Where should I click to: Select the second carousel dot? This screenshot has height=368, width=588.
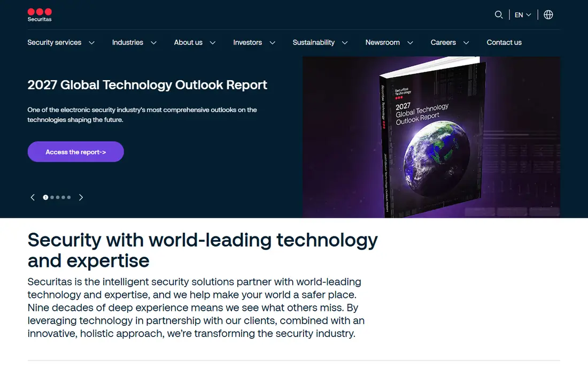(x=52, y=197)
